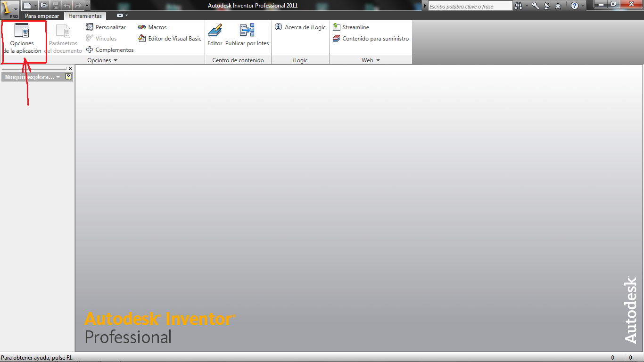Expand the binoculars search options arrow

[527, 6]
